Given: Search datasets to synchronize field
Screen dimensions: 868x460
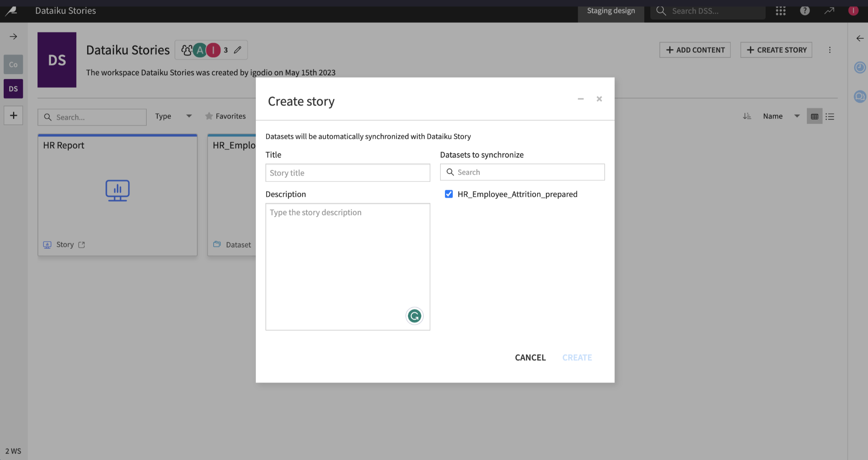Looking at the screenshot, I should click(x=522, y=172).
